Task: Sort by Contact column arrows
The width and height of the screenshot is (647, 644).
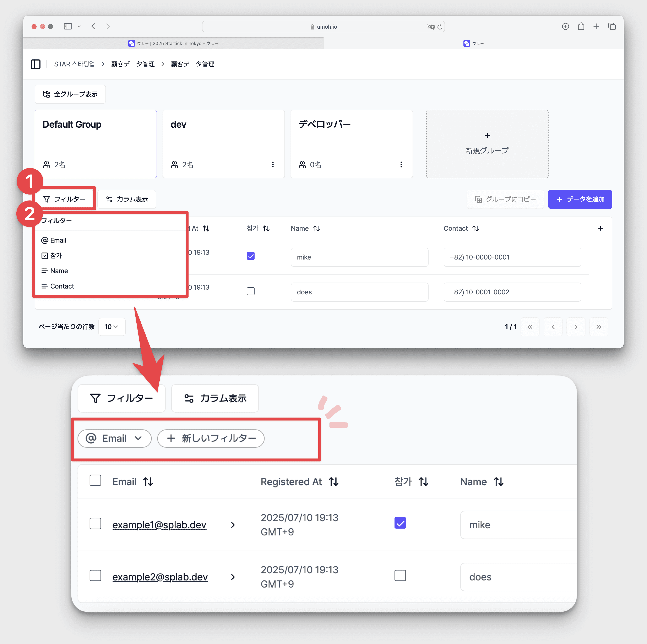Action: click(475, 228)
